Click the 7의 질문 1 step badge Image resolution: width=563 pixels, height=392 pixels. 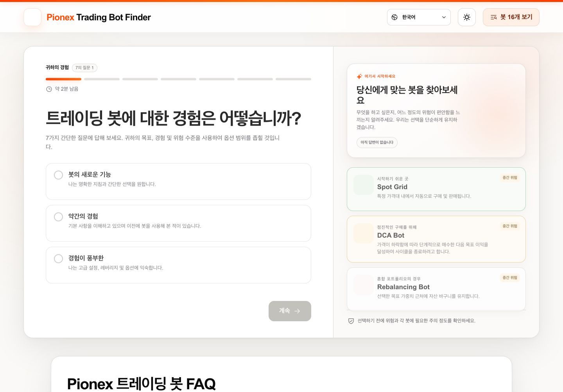tap(84, 68)
